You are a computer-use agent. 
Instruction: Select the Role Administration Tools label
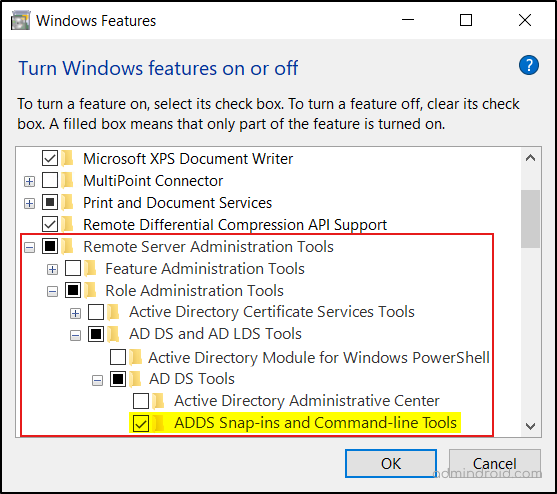click(194, 291)
